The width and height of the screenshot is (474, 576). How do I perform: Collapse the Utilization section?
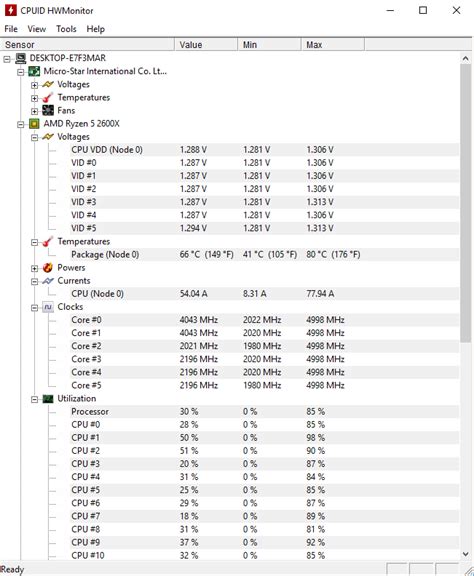(x=35, y=400)
